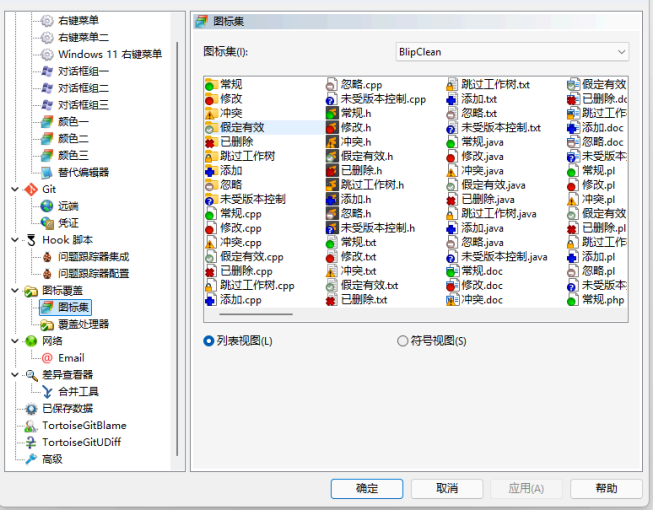Click the bug icon beside 问题跟踪器配置
Image resolution: width=655 pixels, height=513 pixels.
47,274
